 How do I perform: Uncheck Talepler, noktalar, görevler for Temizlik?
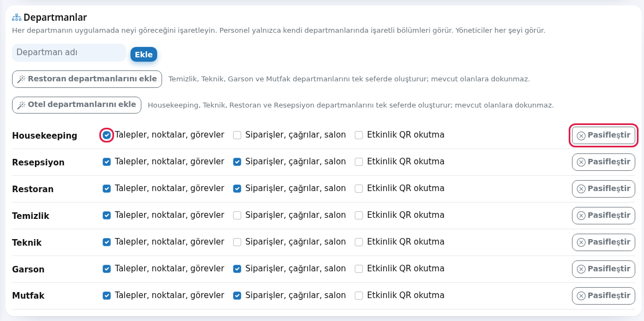(107, 216)
